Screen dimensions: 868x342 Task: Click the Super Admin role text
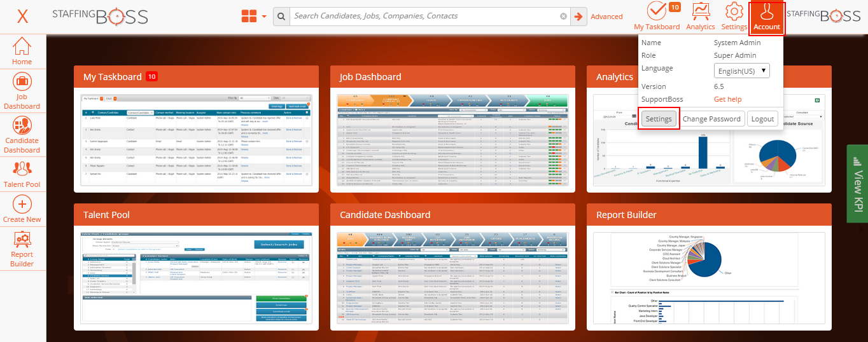pos(735,55)
